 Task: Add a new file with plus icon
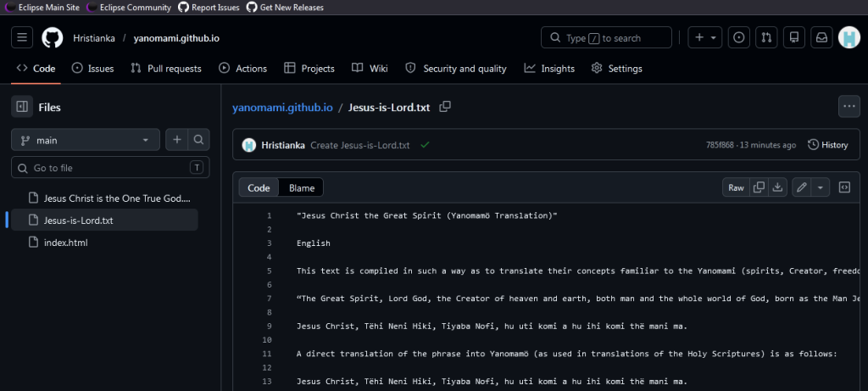[177, 140]
